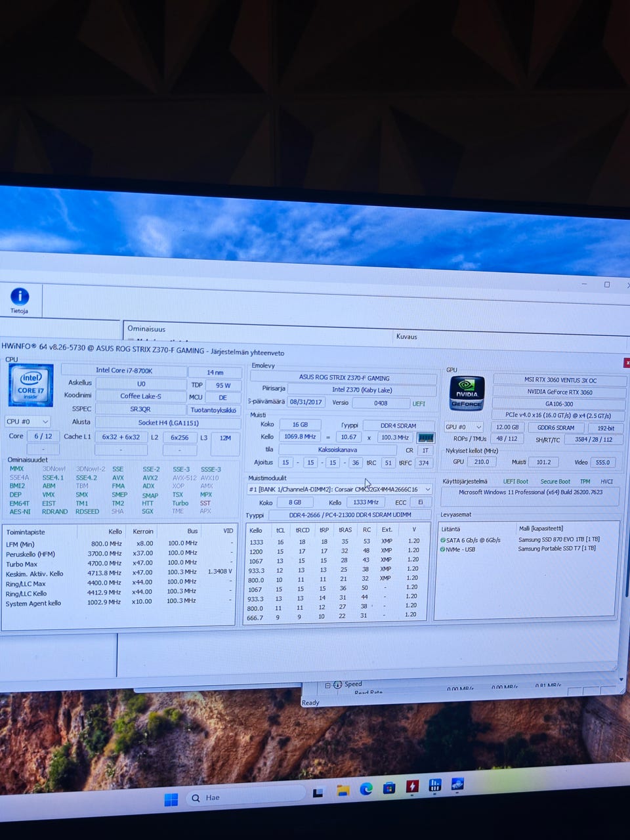Viewport: 630px width, 840px height.
Task: Click the Speed gauge icon in background window
Action: tap(337, 684)
